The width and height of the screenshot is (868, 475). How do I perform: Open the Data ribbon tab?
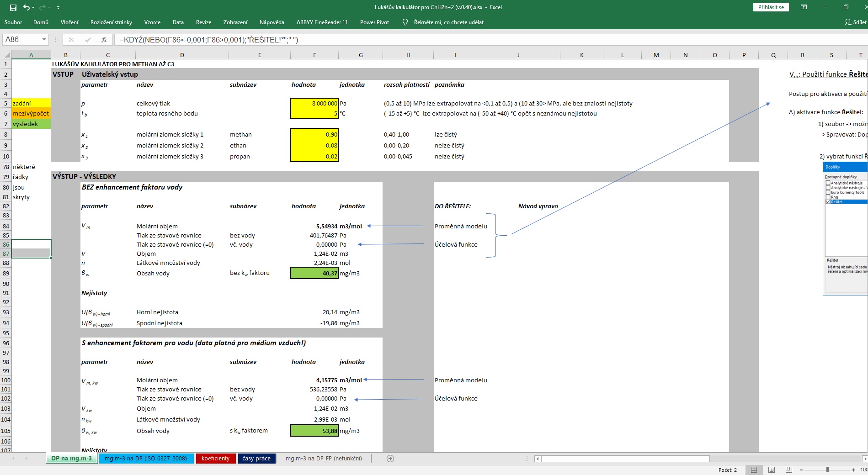point(178,22)
